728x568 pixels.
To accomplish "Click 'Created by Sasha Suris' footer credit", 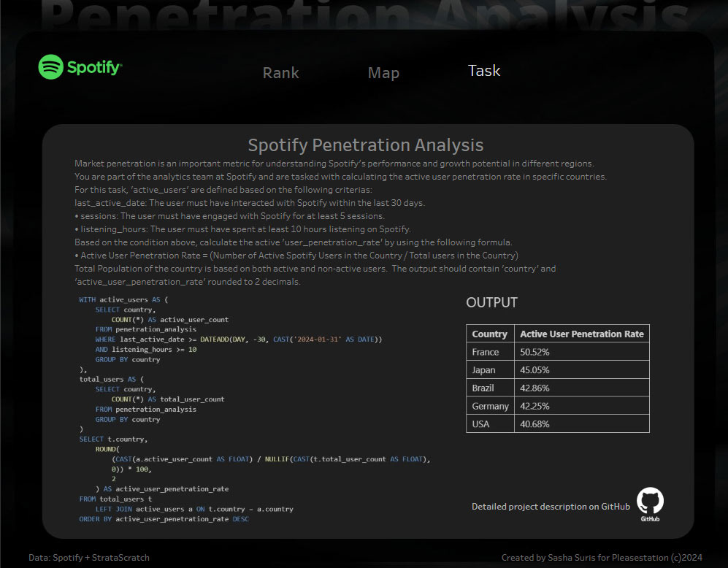I will [602, 557].
